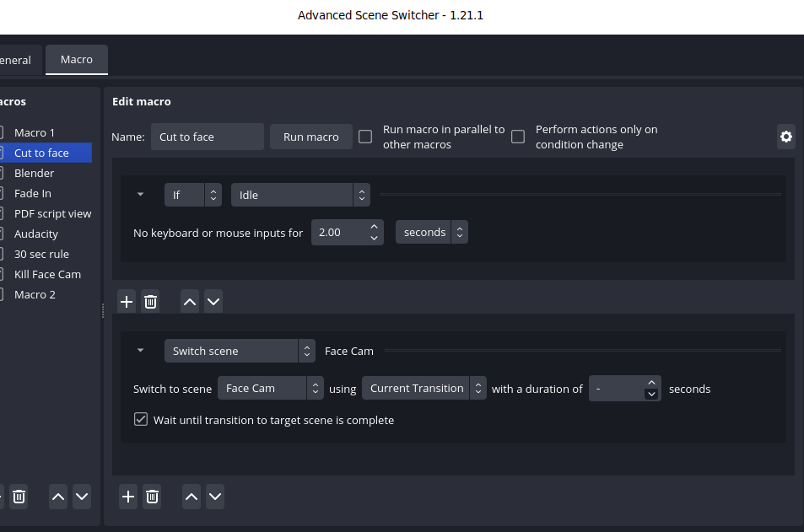Open macro settings with the gear icon

[785, 137]
